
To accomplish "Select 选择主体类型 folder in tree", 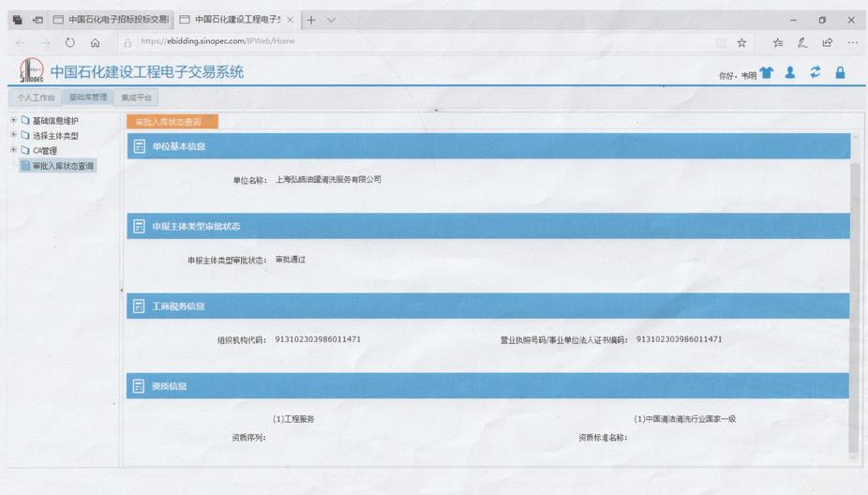I will 50,135.
